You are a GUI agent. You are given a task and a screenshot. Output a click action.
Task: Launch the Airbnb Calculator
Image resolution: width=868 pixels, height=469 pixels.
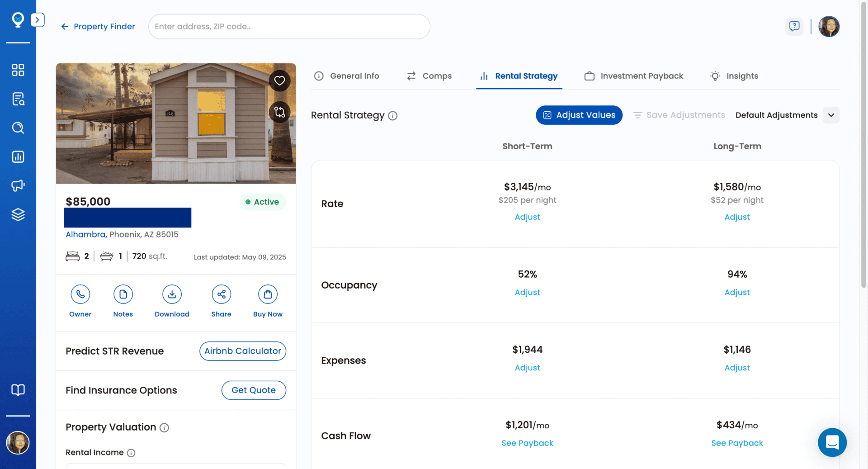pos(242,351)
